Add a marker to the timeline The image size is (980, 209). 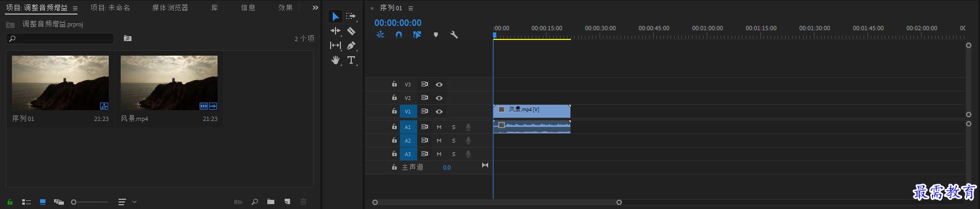(436, 35)
